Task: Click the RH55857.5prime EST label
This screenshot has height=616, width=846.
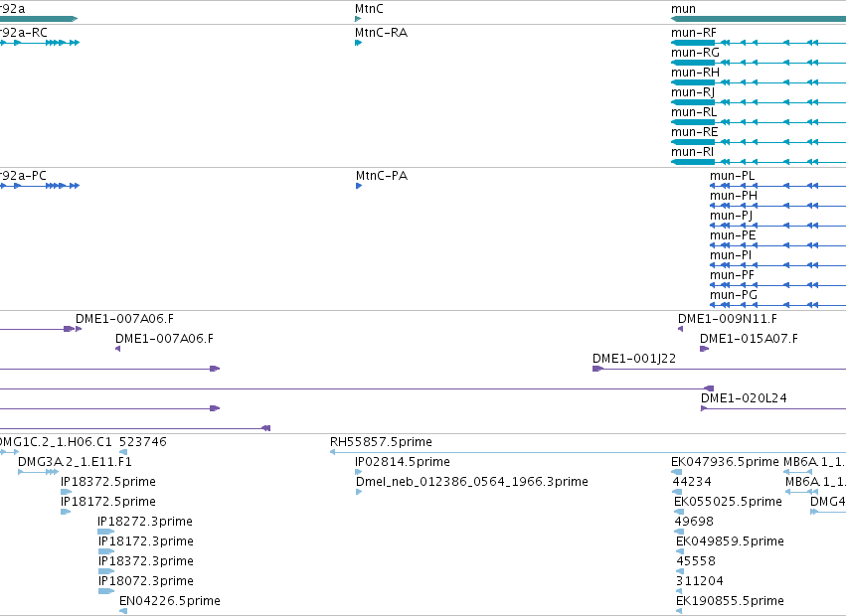Action: click(x=381, y=442)
